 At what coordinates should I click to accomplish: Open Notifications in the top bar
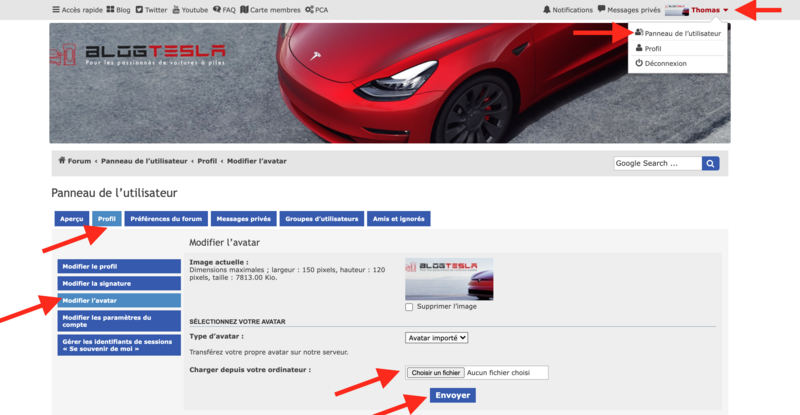(x=568, y=10)
